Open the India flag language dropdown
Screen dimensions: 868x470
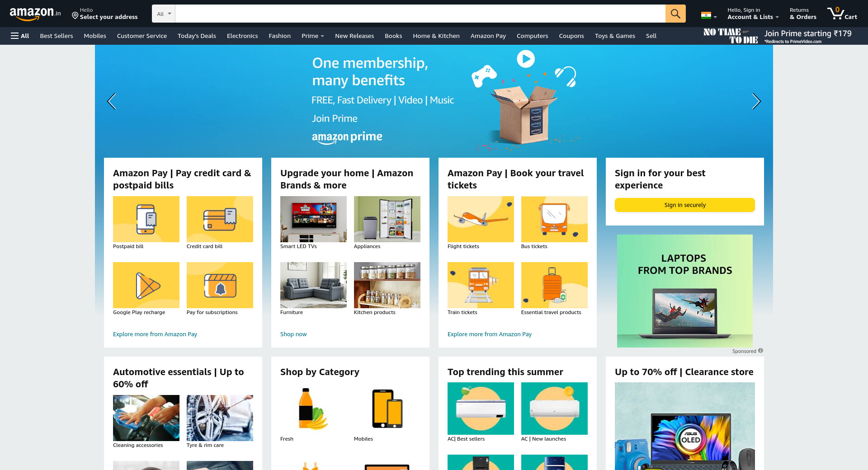709,16
